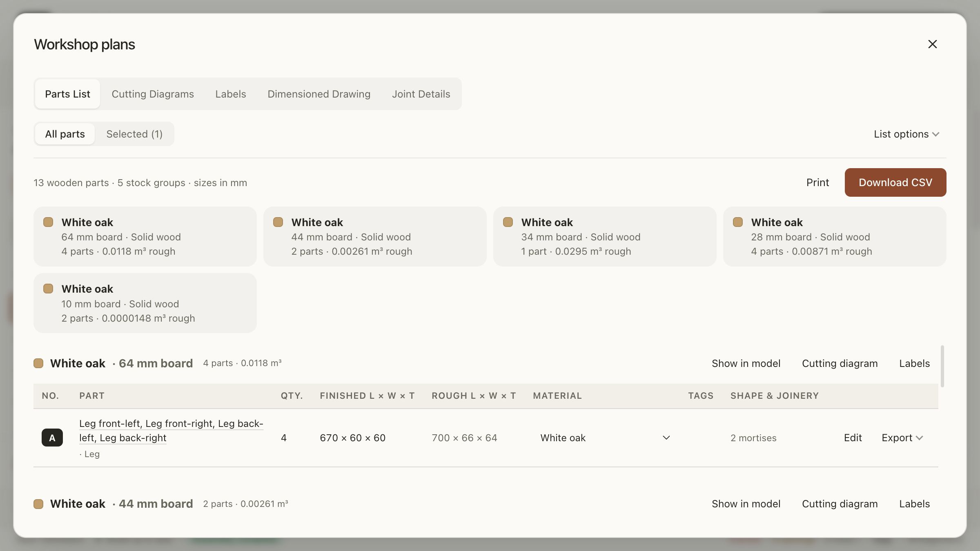Open the White oak material dropdown
Image resolution: width=980 pixels, height=551 pixels.
tap(605, 438)
